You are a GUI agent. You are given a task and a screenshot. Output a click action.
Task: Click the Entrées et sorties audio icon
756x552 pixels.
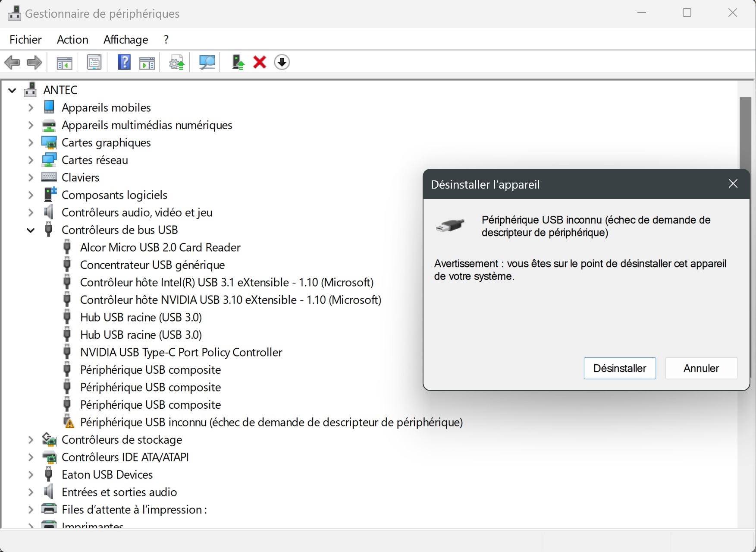[x=49, y=492]
